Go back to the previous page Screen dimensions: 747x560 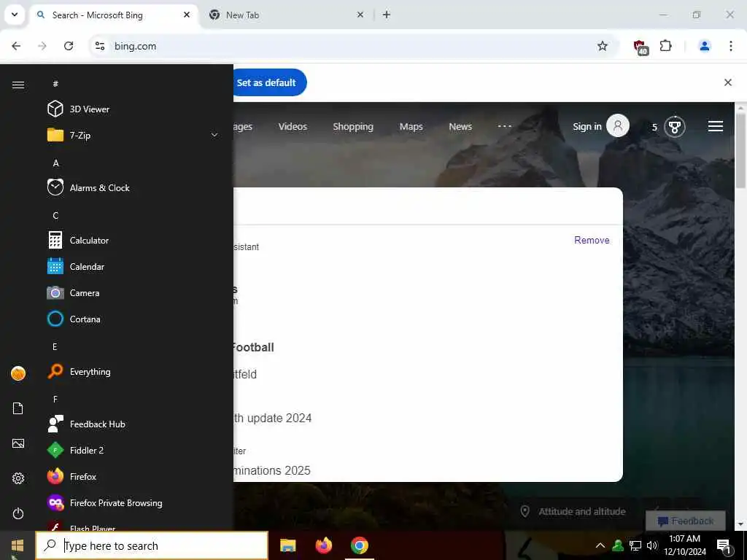coord(16,46)
